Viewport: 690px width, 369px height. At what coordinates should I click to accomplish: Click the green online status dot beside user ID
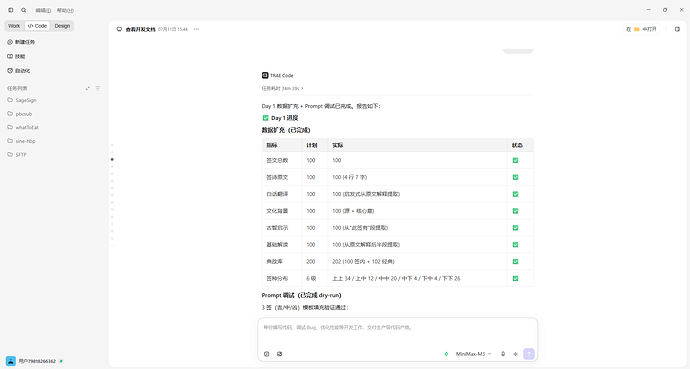61,361
